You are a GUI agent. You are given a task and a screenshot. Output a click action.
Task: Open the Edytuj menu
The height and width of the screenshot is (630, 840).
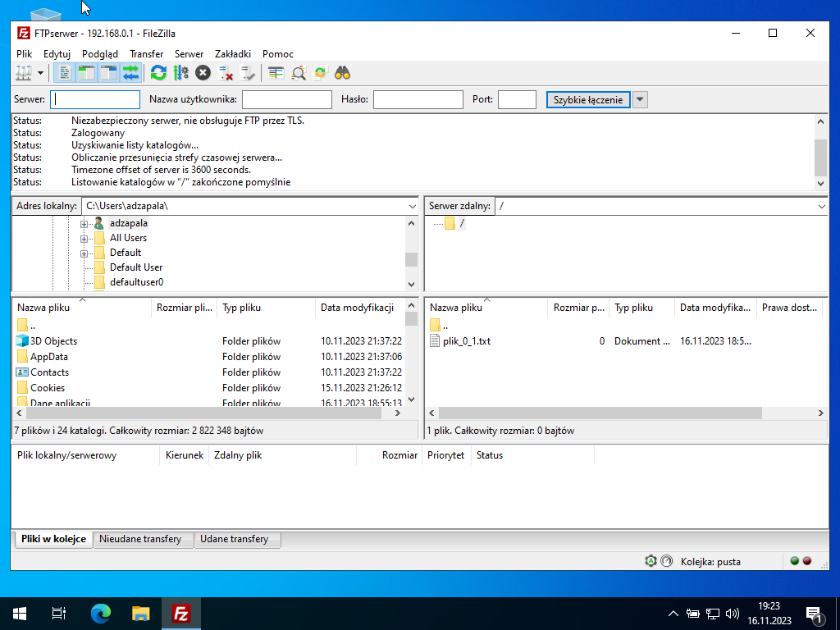tap(57, 53)
